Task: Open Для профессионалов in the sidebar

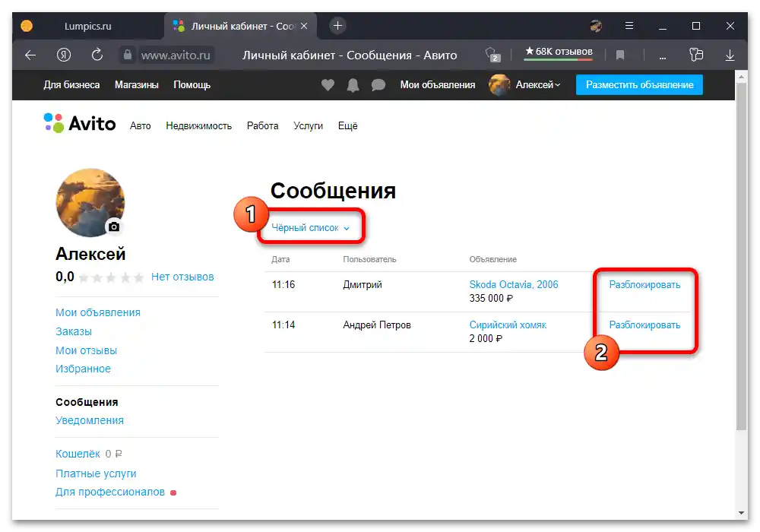Action: [x=110, y=492]
